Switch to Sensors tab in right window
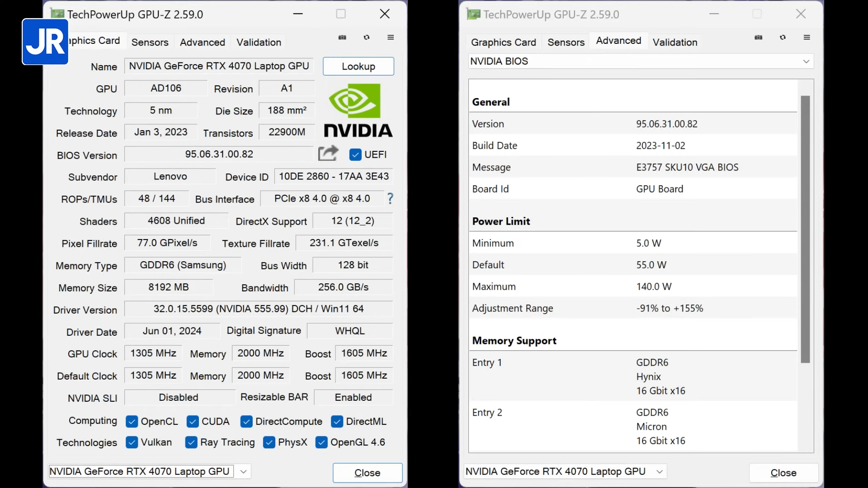The image size is (868, 488). coord(566,42)
